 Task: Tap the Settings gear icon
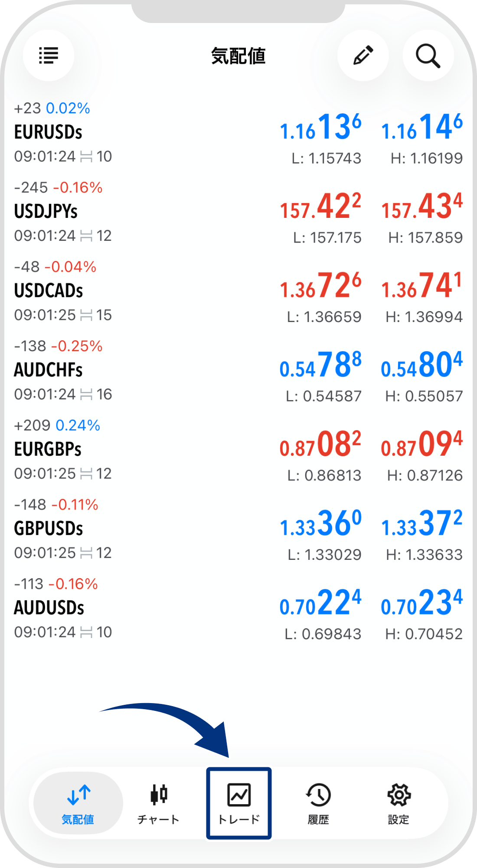399,795
